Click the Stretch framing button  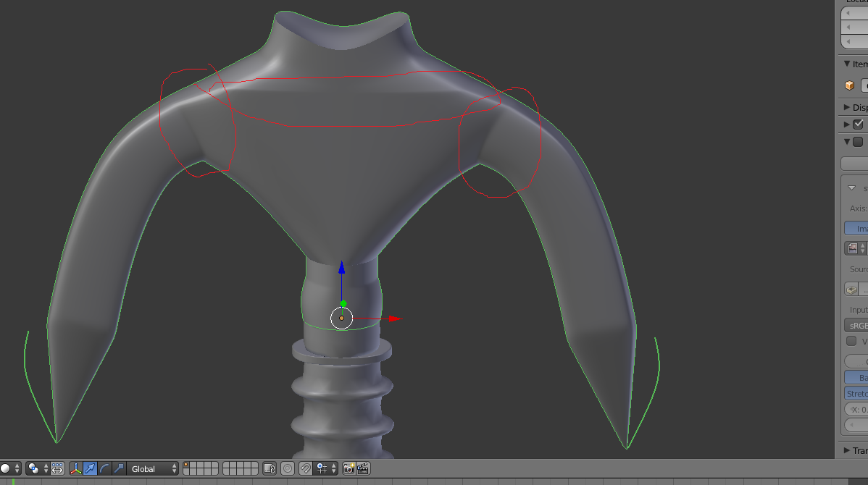(856, 394)
